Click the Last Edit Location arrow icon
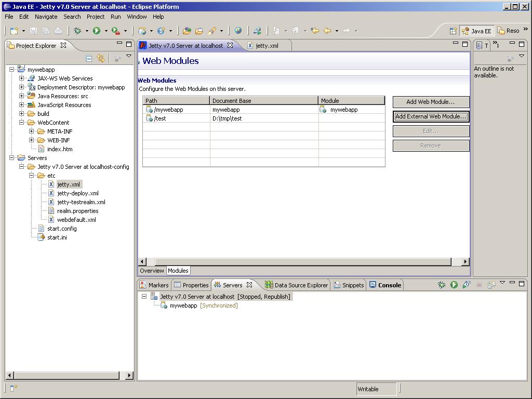The image size is (532, 399). 314,31
